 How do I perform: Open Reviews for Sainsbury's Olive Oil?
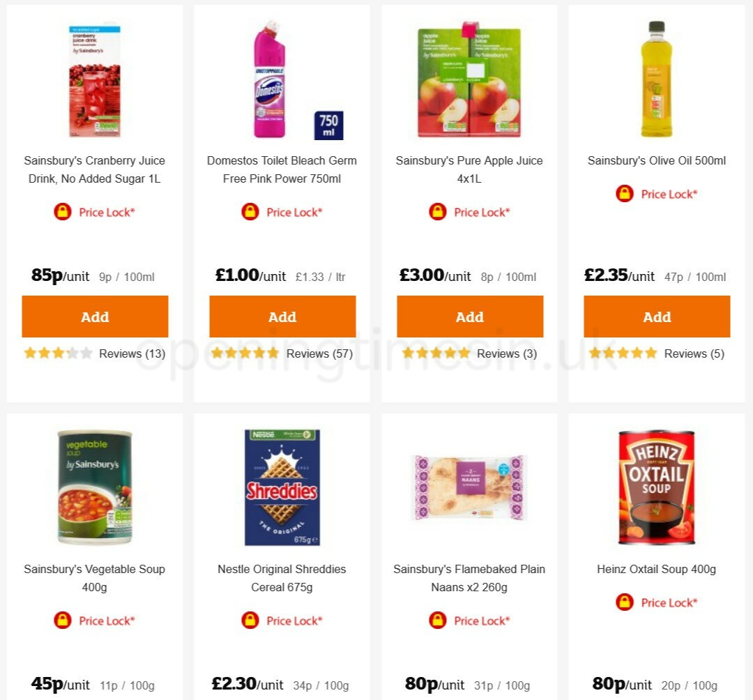click(694, 353)
